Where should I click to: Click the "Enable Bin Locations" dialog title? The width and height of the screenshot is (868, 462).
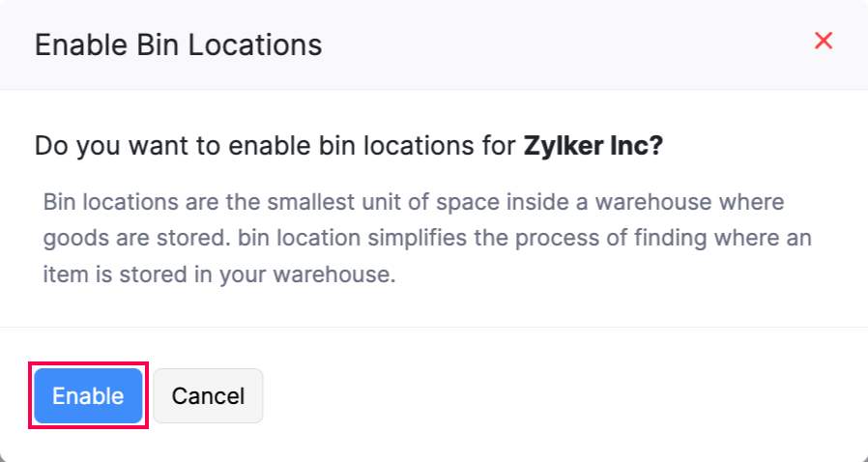(178, 44)
